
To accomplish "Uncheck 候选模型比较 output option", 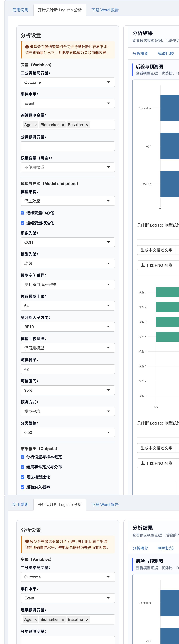I will tap(22, 477).
